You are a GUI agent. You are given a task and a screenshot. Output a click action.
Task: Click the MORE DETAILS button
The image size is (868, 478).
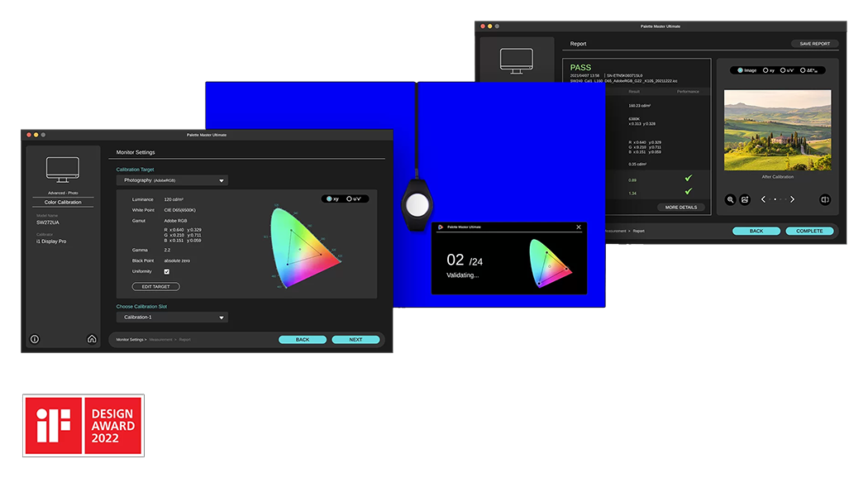click(681, 207)
